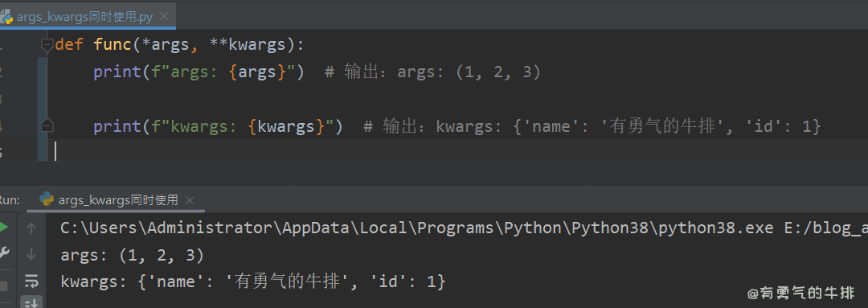868x308 pixels.
Task: Place cursor on def func(*args, **kwargs) line
Action: [x=180, y=45]
